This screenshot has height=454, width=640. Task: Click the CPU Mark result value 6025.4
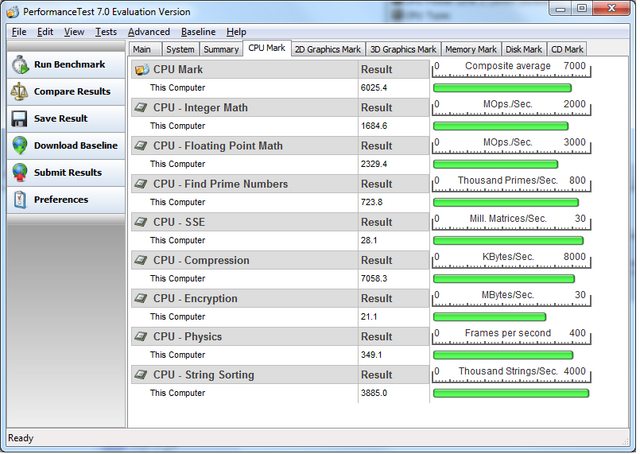click(374, 88)
